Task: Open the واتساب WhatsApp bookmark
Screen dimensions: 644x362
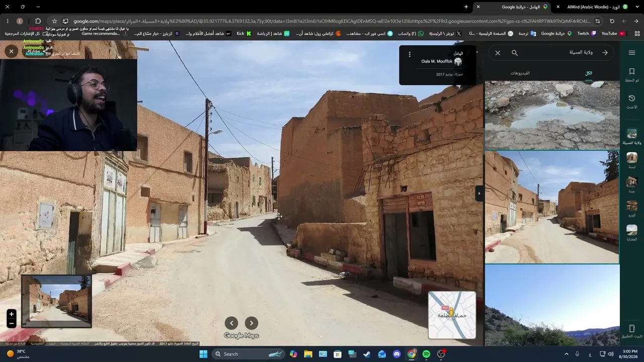Action: tap(411, 34)
